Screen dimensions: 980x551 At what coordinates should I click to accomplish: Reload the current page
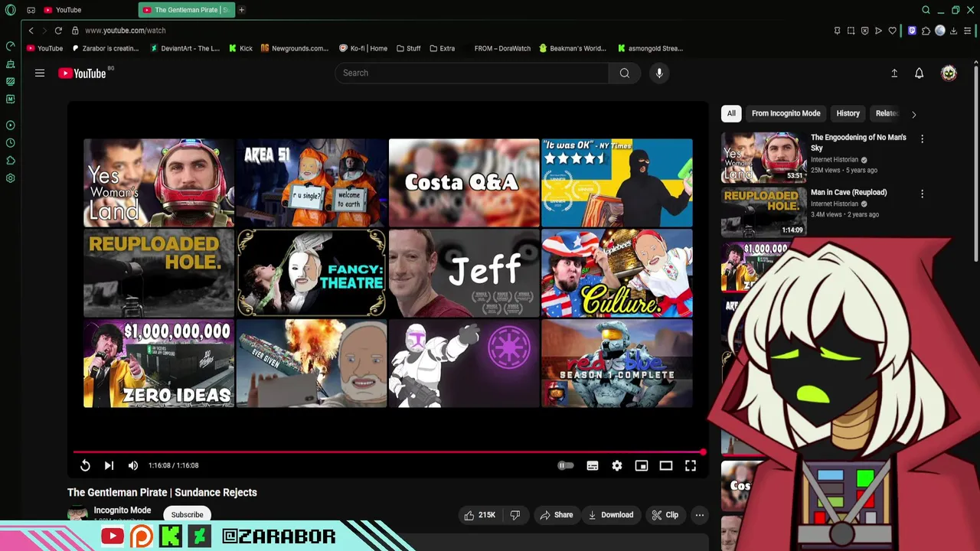(x=58, y=31)
